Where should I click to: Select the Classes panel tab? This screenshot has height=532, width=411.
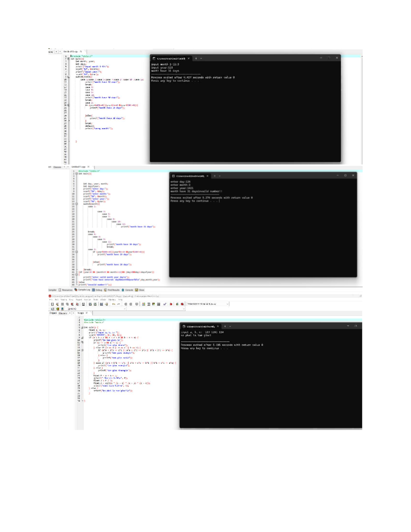(63, 313)
